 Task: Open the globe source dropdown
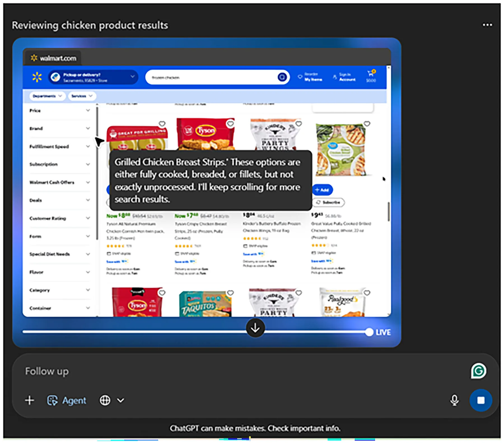pos(112,400)
